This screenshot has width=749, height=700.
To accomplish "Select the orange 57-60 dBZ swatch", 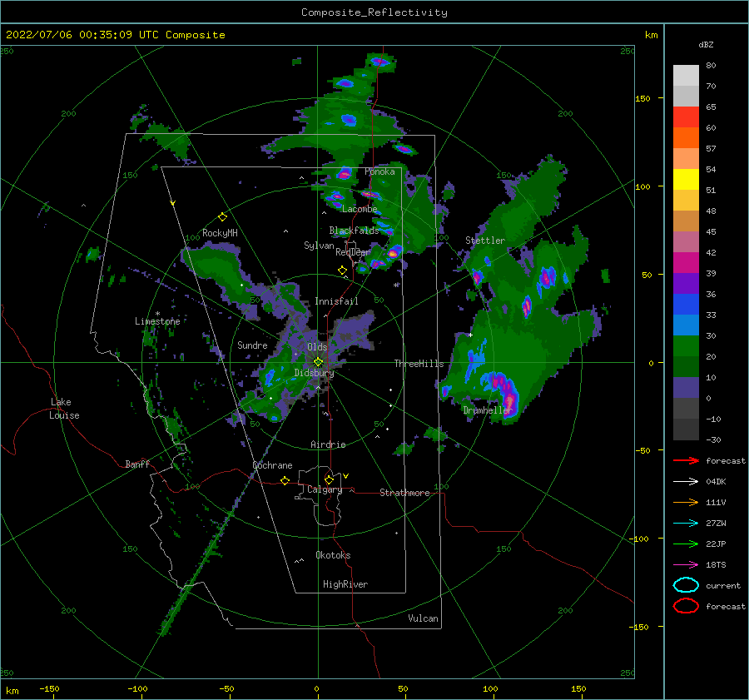I will coord(686,138).
